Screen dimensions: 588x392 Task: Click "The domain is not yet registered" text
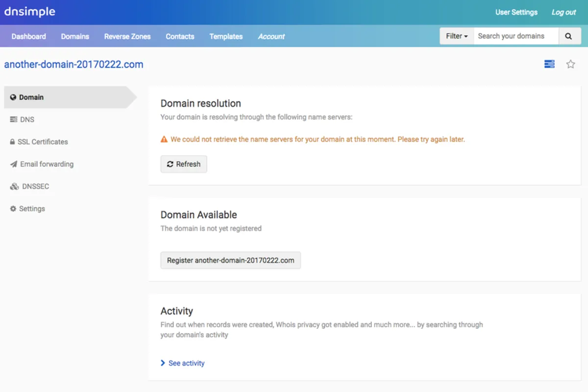click(x=211, y=228)
